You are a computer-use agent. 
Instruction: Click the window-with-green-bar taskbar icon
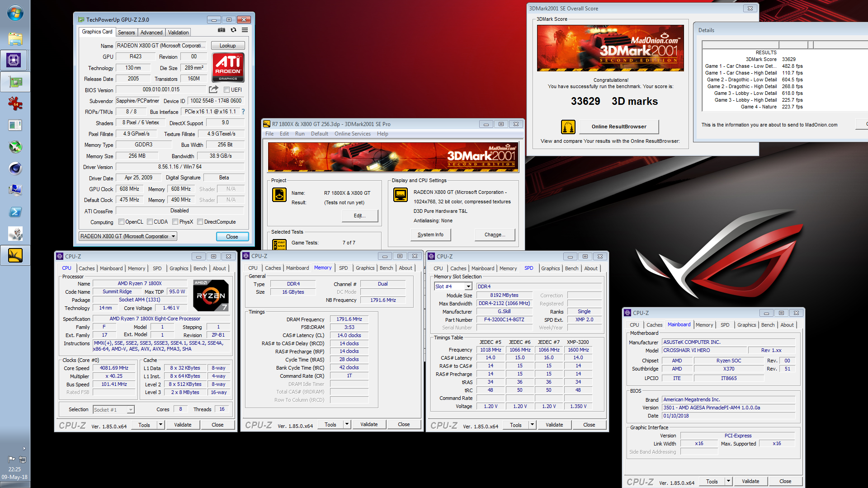pyautogui.click(x=15, y=125)
